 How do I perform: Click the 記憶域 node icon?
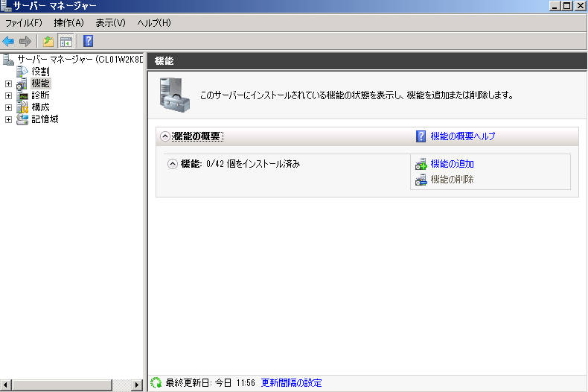point(22,119)
